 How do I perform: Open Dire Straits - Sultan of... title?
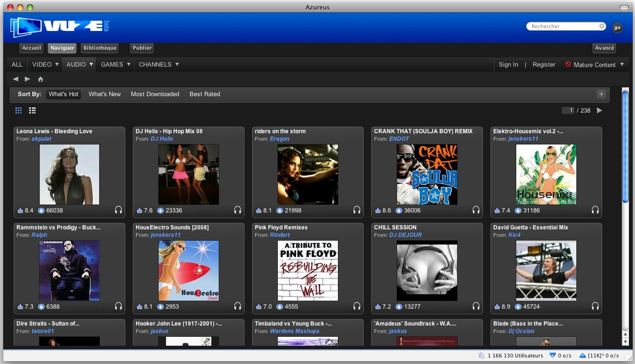click(48, 324)
